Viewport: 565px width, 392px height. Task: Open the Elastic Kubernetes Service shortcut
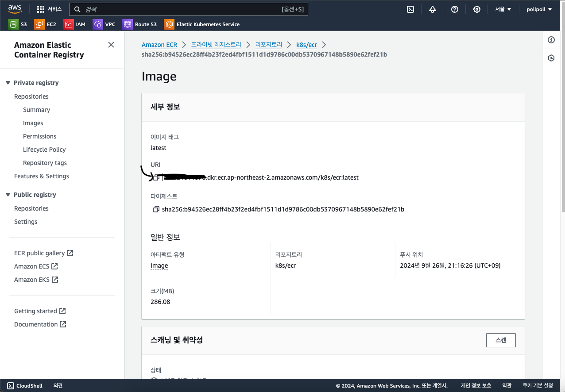pyautogui.click(x=202, y=24)
